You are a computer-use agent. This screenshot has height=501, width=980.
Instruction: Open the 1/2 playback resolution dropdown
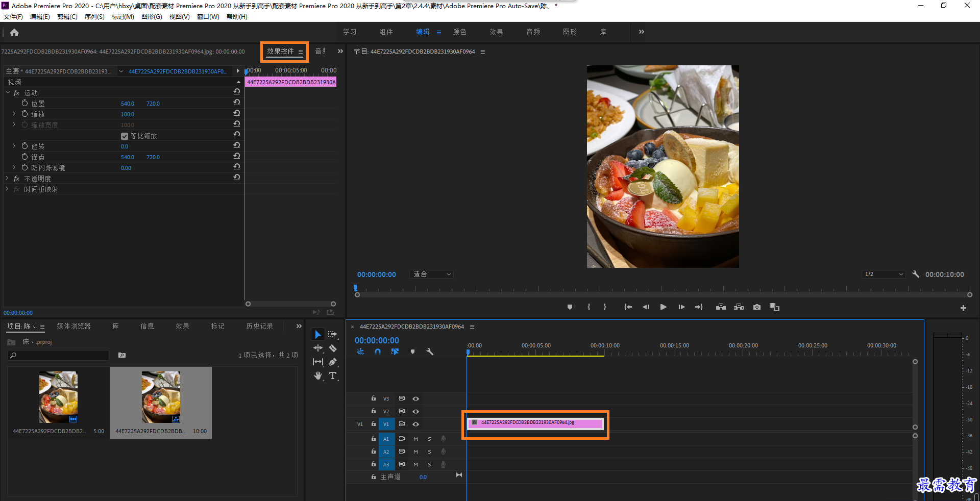[884, 274]
